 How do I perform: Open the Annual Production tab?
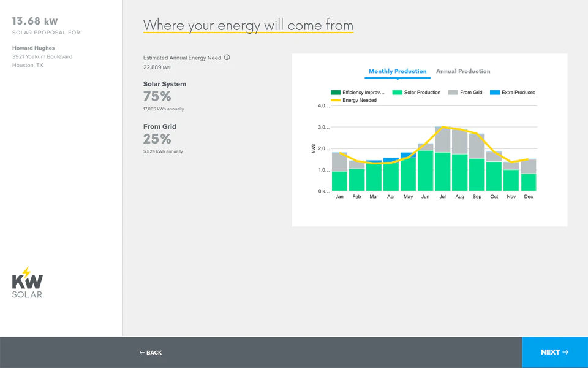(x=463, y=71)
